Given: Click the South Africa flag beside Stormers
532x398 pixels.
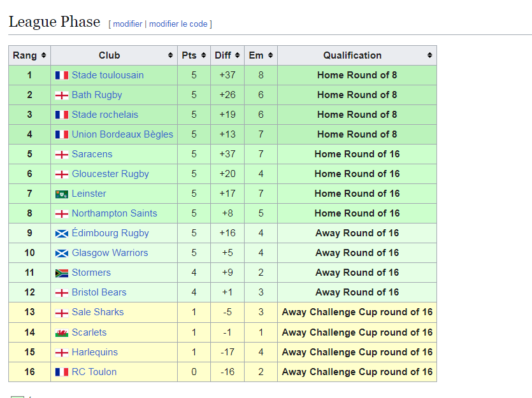Looking at the screenshot, I should (x=62, y=273).
